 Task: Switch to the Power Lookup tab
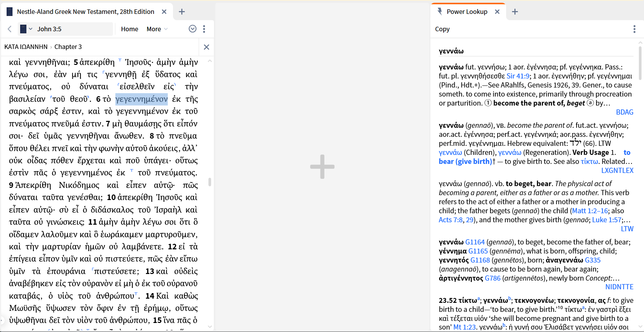467,12
